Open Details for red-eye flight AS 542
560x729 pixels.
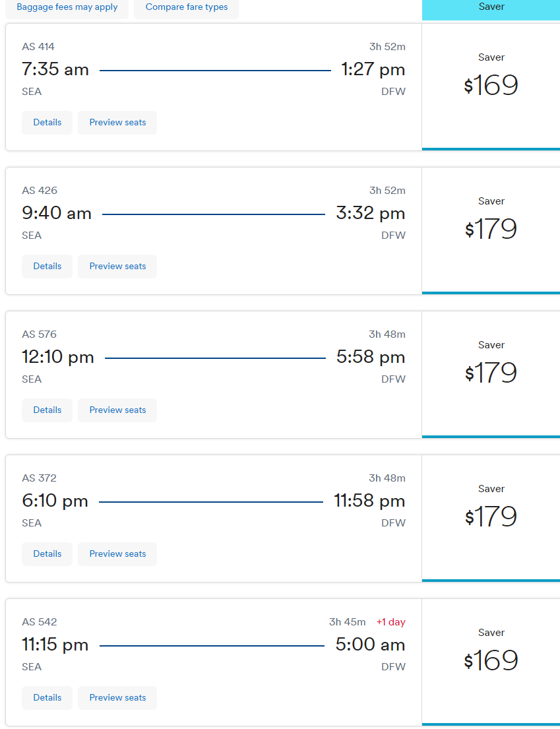click(x=47, y=697)
